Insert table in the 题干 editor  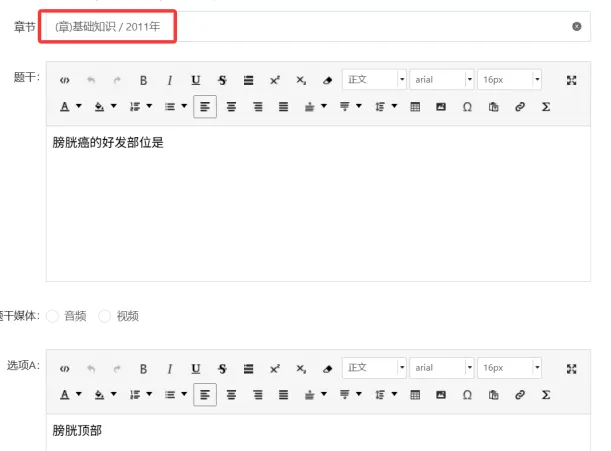click(415, 106)
